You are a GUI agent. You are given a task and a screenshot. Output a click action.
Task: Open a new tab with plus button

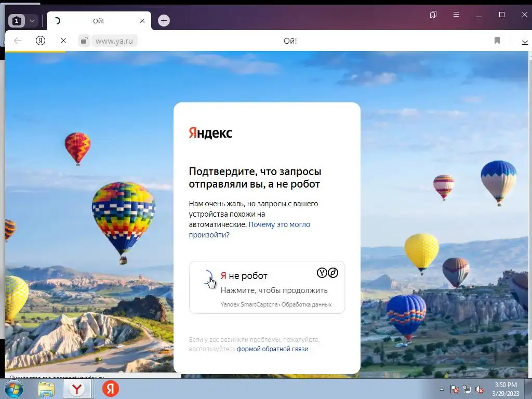[164, 21]
